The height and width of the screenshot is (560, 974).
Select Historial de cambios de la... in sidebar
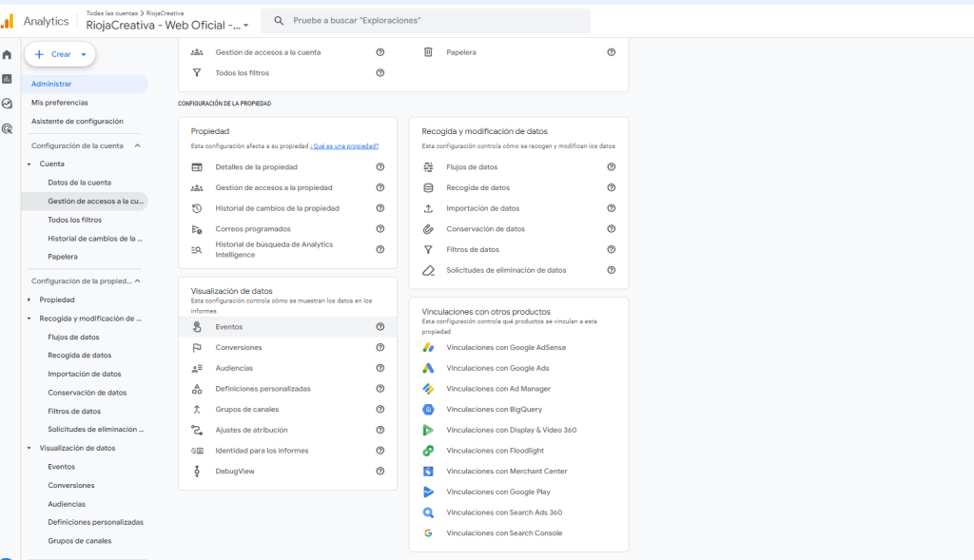click(x=95, y=239)
